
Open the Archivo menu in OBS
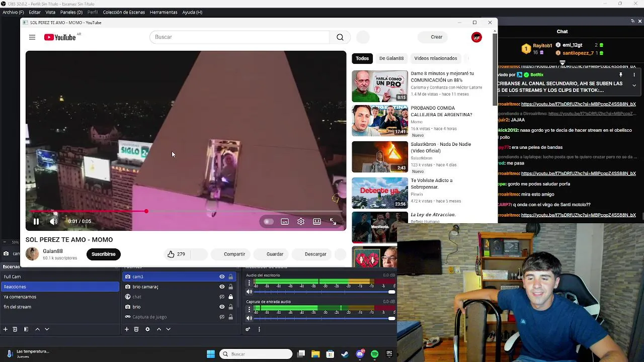coord(13,12)
